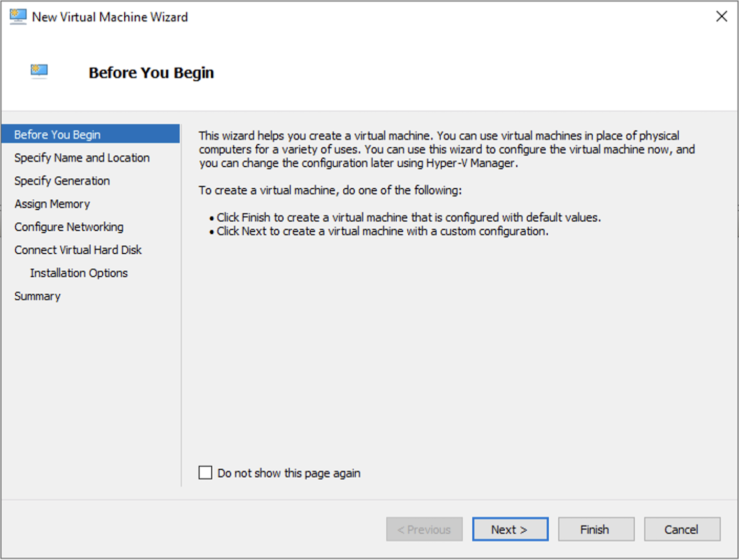Open the Installation Options step
The image size is (739, 560).
79,273
